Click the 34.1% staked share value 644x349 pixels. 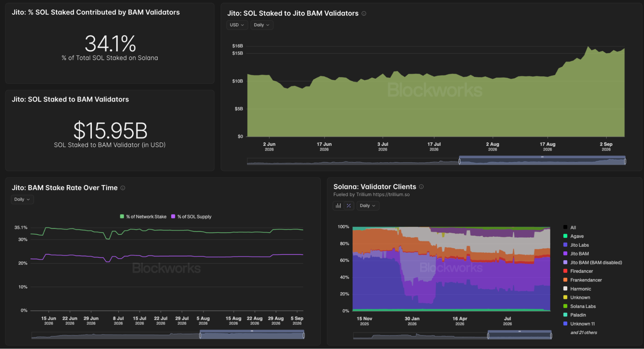tap(110, 44)
